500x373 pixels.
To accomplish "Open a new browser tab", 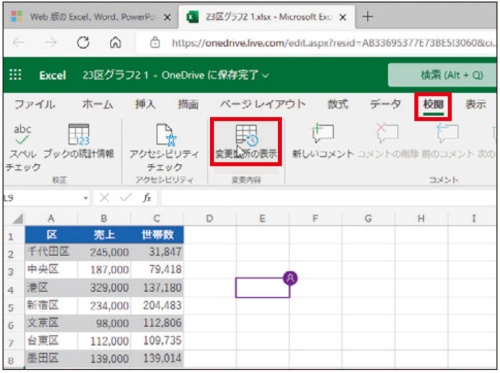I will click(x=368, y=16).
